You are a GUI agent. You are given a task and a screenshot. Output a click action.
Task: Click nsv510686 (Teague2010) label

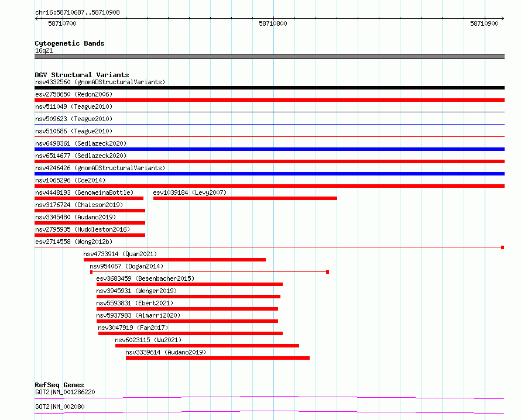(x=74, y=131)
